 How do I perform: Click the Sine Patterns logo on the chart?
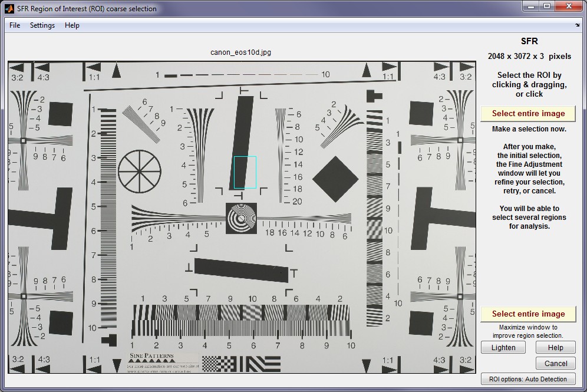pyautogui.click(x=151, y=358)
